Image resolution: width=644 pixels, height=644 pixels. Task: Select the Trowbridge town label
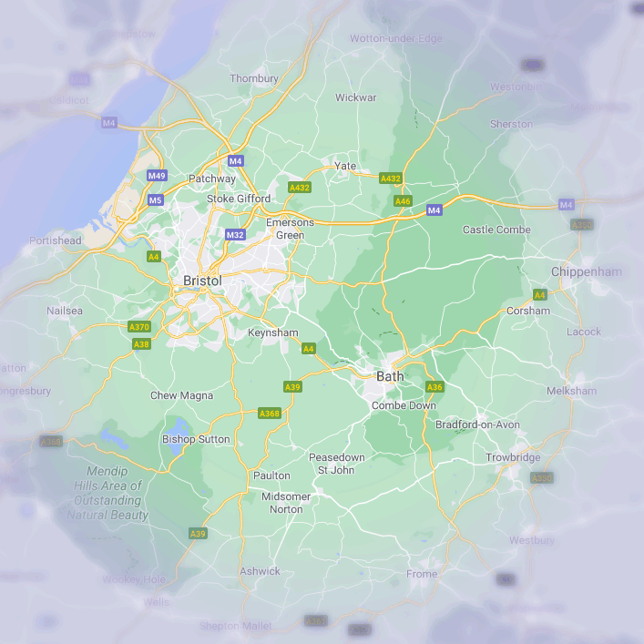513,457
